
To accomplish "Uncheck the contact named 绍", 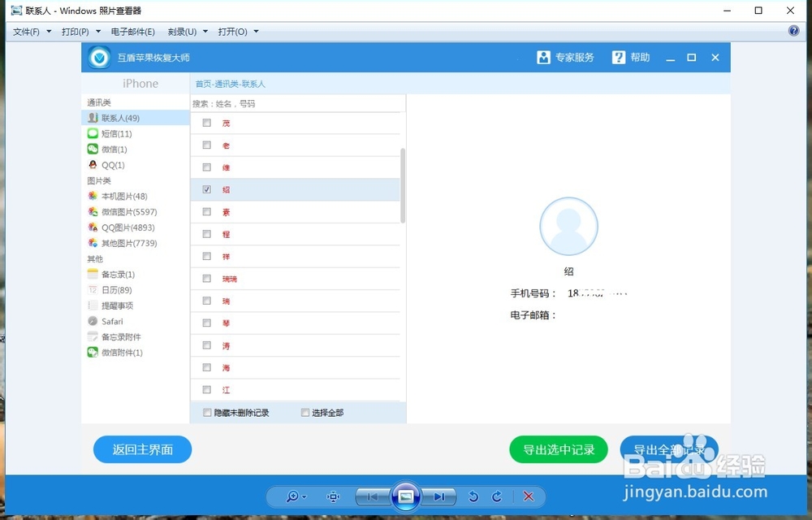I will tap(208, 189).
